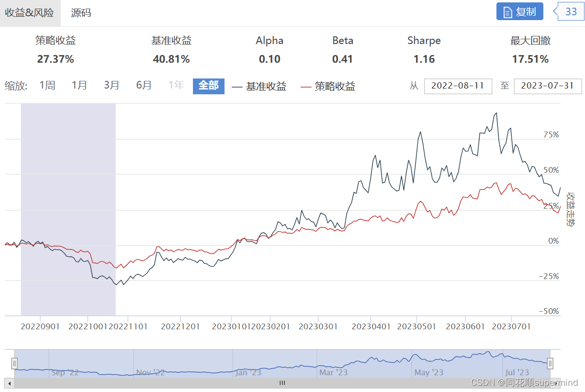Viewport: 585px width, 392px height.
Task: Click the 20220901 x-axis label
Action: tap(41, 327)
